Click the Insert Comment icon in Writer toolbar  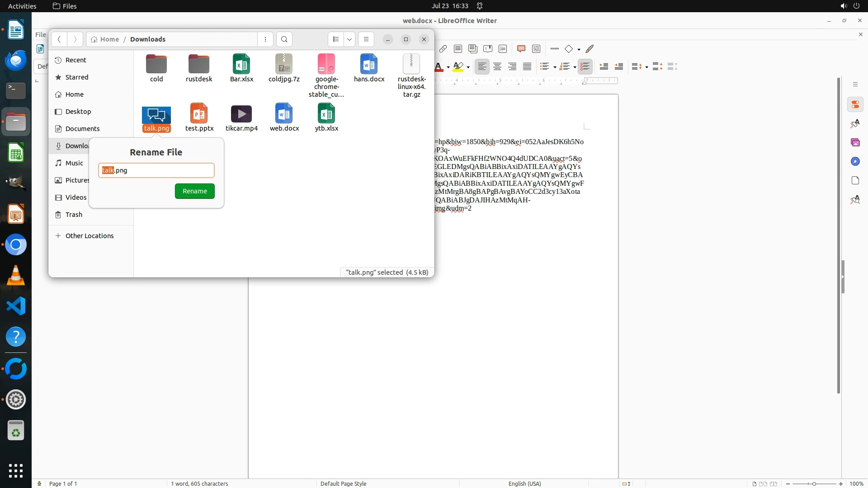[521, 49]
